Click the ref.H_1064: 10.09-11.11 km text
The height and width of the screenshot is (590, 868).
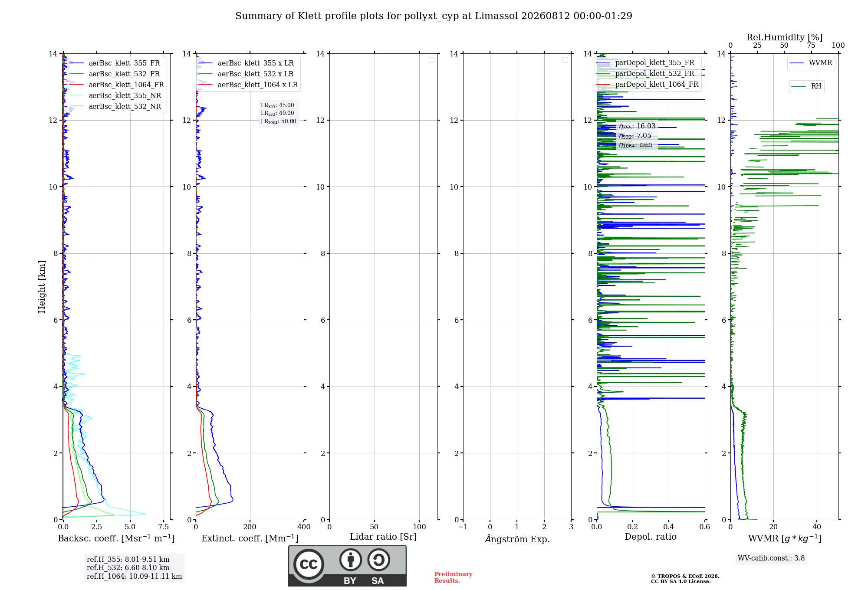(134, 577)
